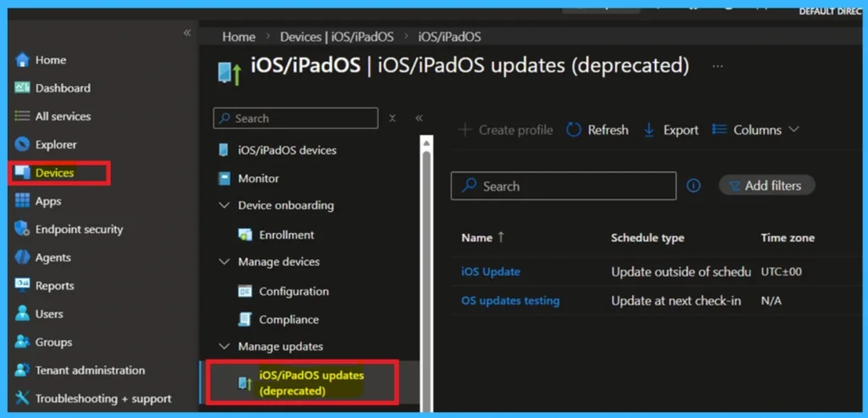Viewport: 868px width, 418px height.
Task: Click the blade menu Search field
Action: pos(296,118)
